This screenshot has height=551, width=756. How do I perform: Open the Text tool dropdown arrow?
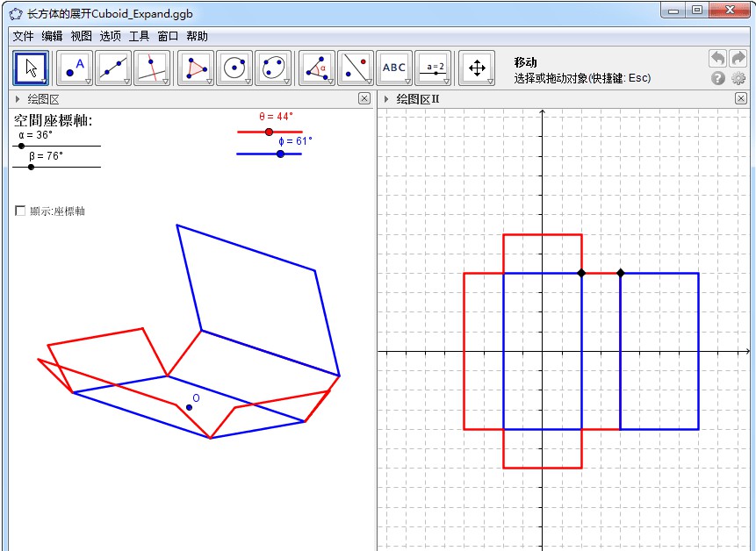tap(407, 82)
